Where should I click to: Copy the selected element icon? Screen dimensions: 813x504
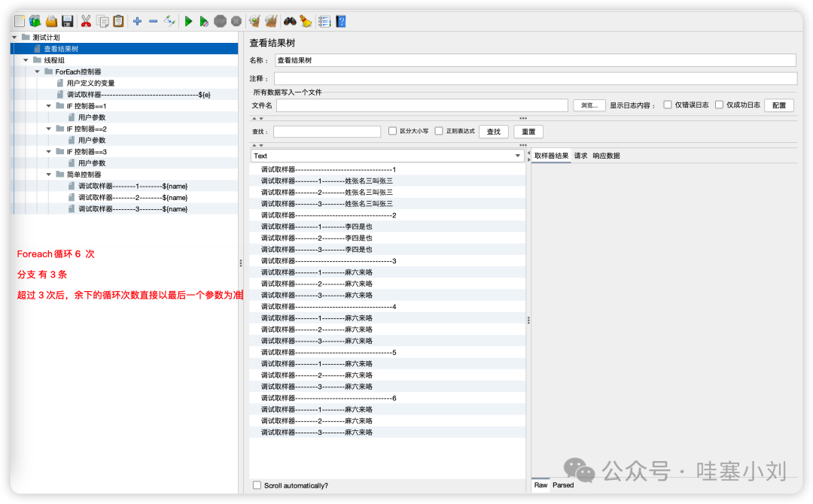102,21
